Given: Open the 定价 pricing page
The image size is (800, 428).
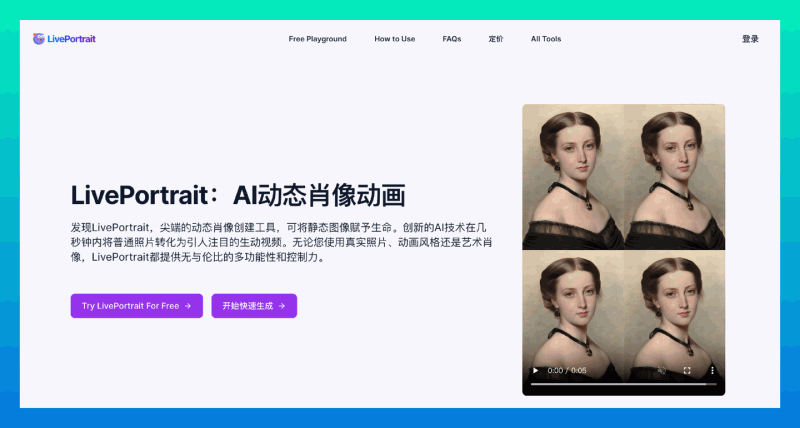Looking at the screenshot, I should click(495, 39).
